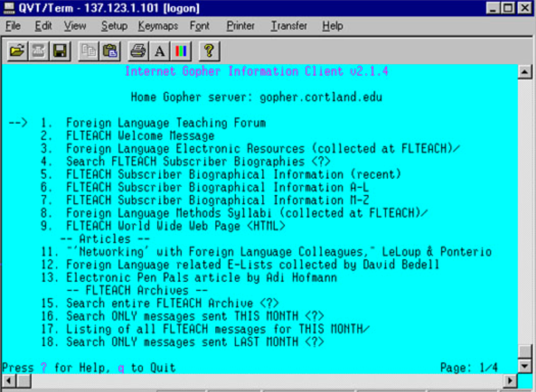Click the '-- FLTEACH Archives --' heading
Screen dimensions: 536x392
[137, 290]
